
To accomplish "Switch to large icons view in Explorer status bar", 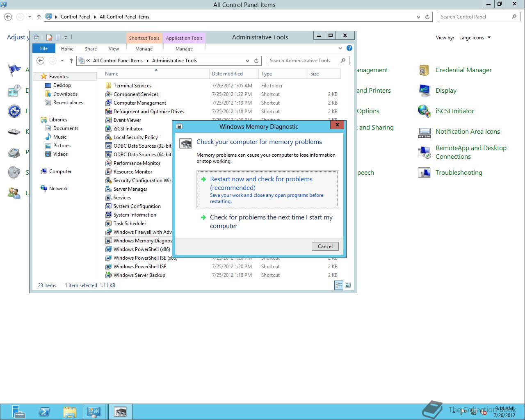I will click(348, 285).
